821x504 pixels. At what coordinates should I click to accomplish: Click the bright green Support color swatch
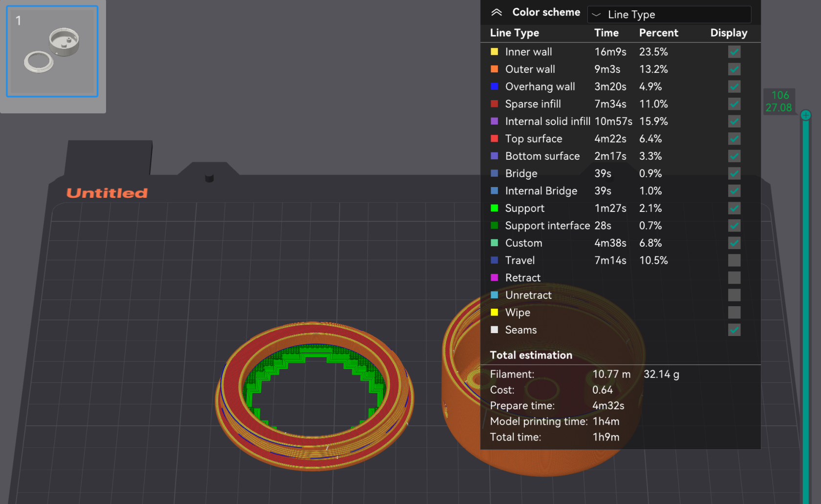(x=495, y=208)
